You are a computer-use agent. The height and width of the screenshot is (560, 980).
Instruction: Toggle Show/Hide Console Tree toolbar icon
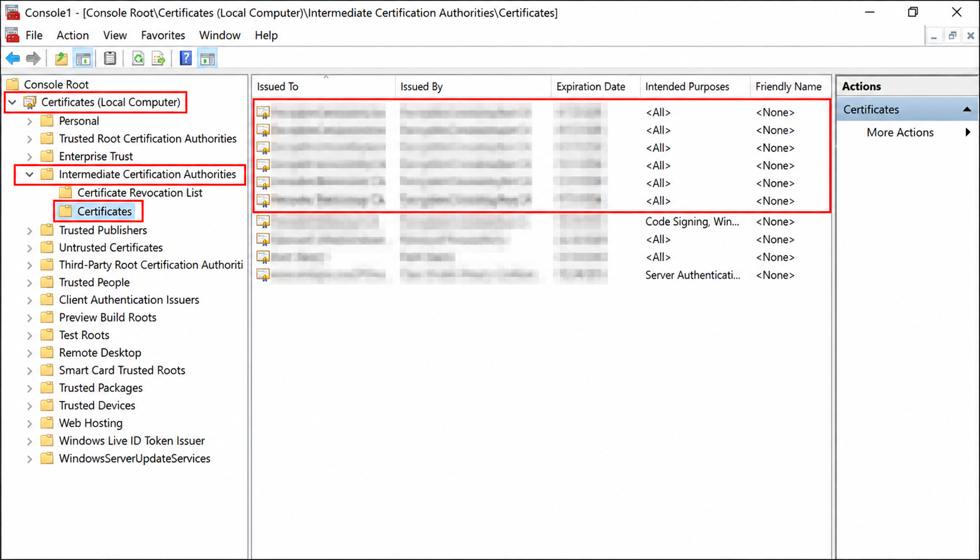[83, 58]
